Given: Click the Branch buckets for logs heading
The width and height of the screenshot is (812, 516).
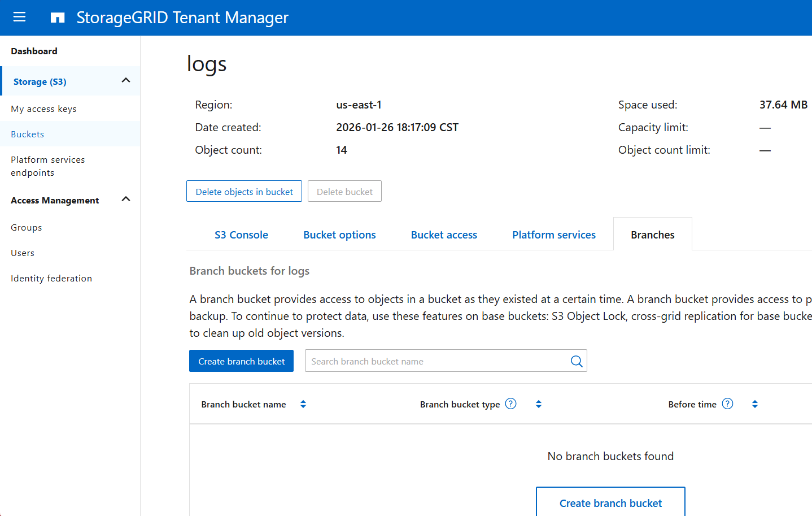Looking at the screenshot, I should pos(250,271).
